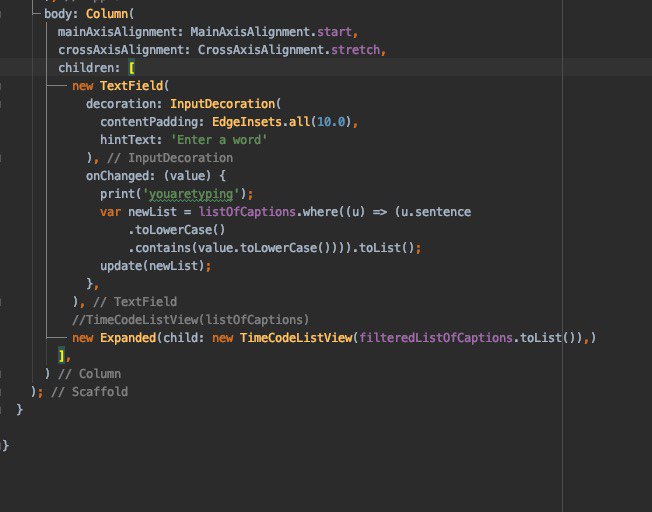
Task: Click the 'children:' parameter name
Action: (x=89, y=68)
